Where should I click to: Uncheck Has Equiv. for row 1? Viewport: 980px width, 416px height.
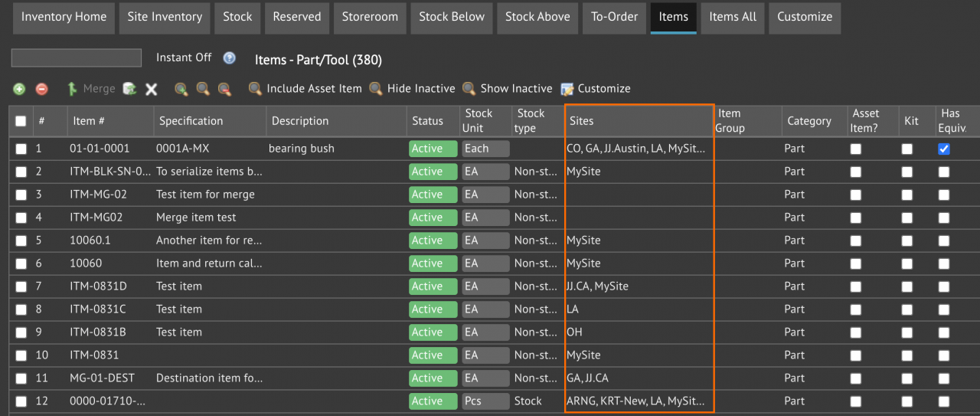tap(944, 149)
